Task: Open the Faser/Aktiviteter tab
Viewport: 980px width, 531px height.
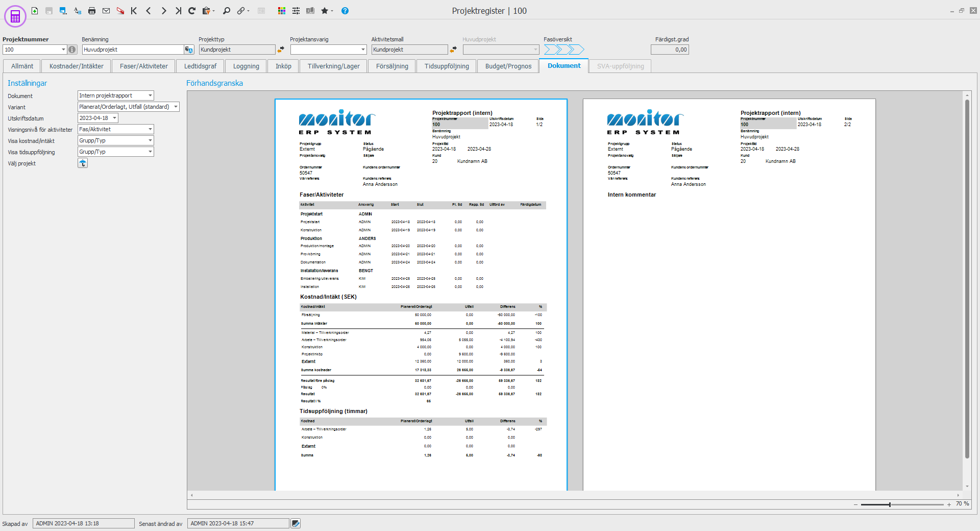Action: [144, 66]
